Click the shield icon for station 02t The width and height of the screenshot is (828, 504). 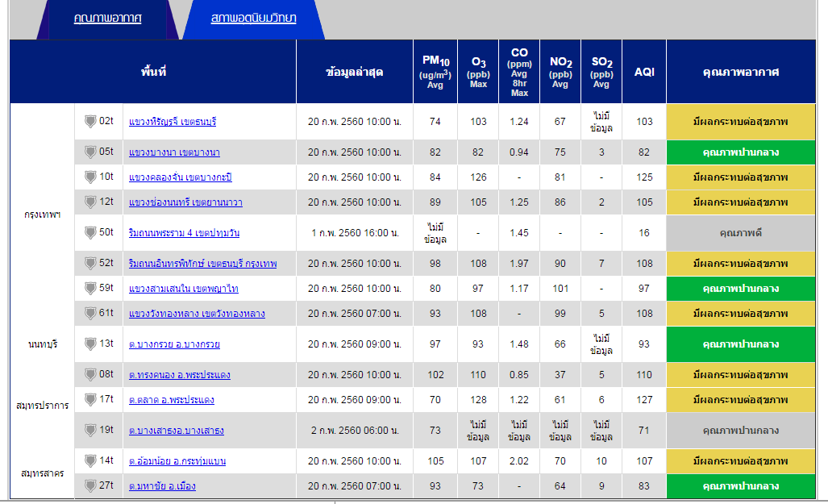[90, 122]
